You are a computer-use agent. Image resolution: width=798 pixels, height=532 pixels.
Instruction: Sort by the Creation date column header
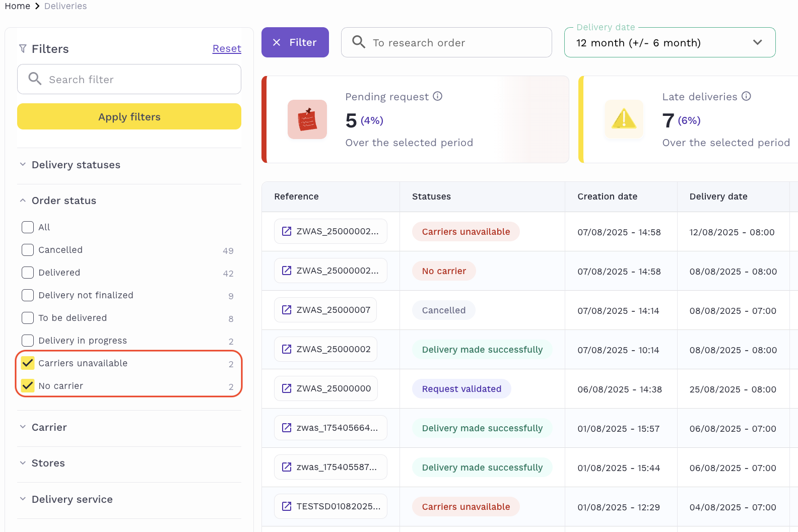(x=607, y=196)
